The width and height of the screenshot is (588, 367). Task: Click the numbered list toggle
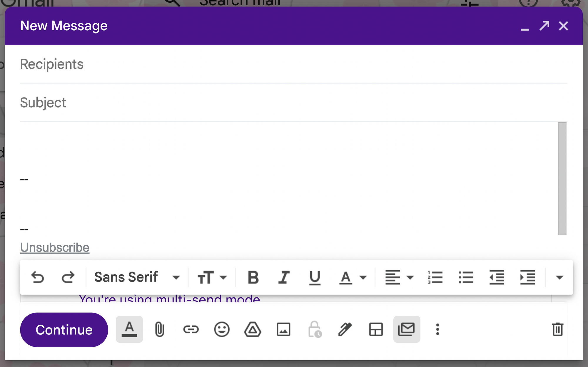pos(435,277)
